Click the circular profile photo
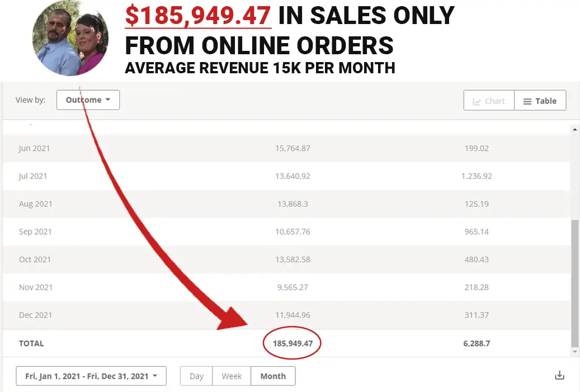This screenshot has height=392, width=580. click(70, 38)
